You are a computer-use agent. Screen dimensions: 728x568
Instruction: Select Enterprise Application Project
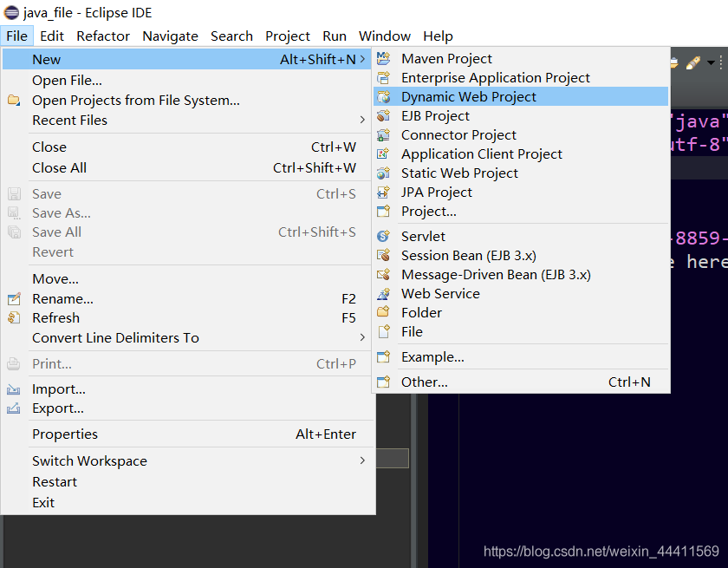pyautogui.click(x=521, y=77)
